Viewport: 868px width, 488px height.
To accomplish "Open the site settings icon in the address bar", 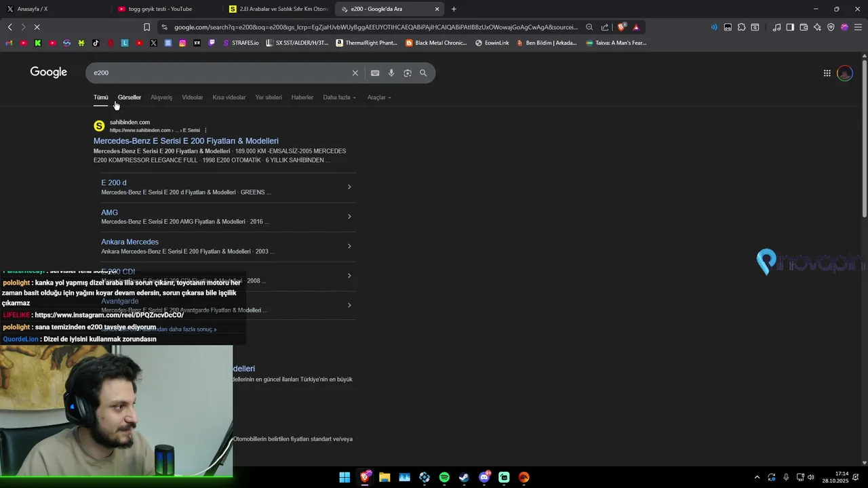I will click(164, 27).
